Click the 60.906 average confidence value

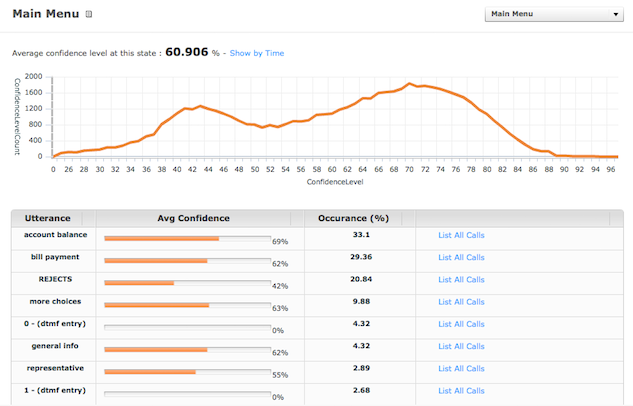(x=187, y=52)
